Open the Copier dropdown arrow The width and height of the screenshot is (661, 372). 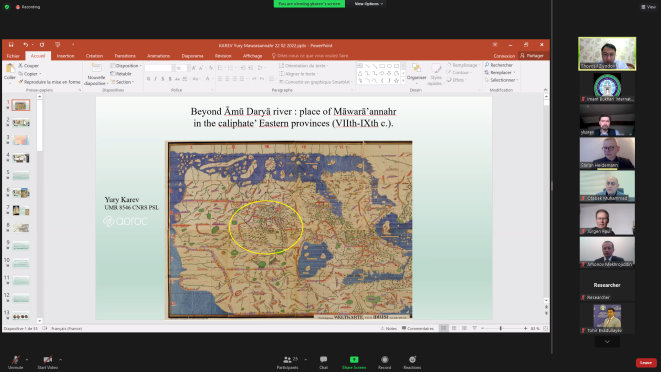pos(40,74)
